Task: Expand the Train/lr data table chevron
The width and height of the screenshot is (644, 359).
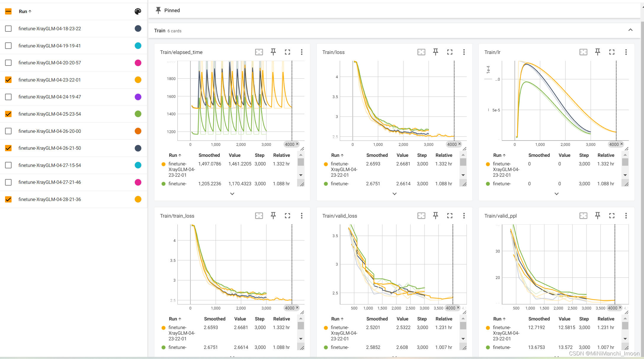Action: click(557, 194)
